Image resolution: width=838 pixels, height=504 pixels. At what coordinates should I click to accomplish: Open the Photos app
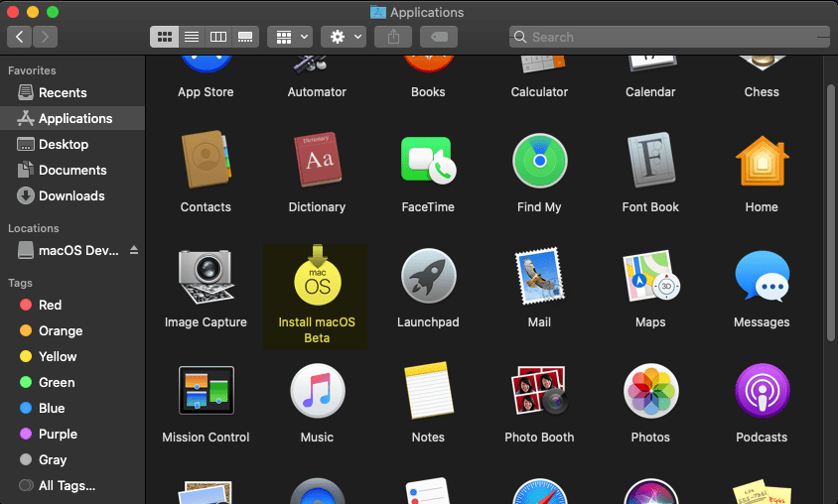650,391
